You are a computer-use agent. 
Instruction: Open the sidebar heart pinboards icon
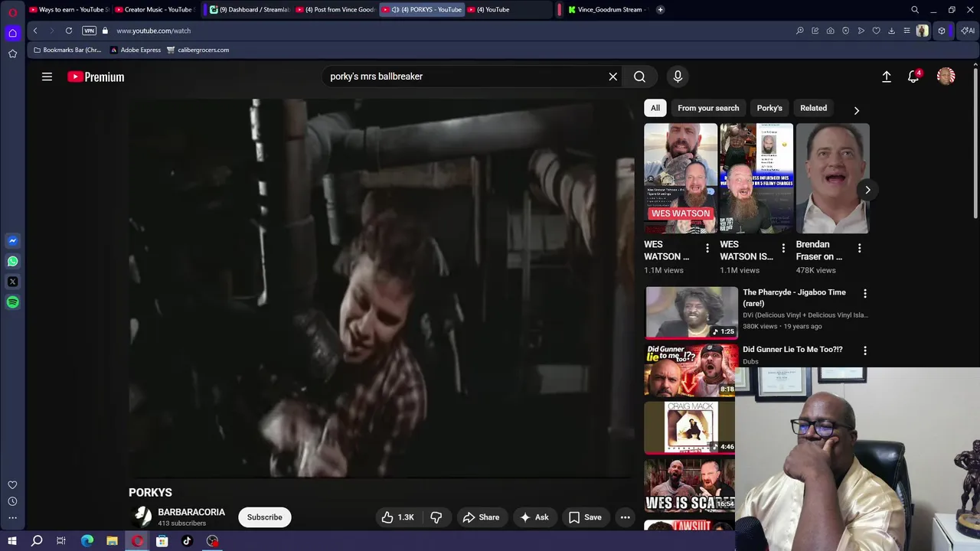(x=12, y=485)
